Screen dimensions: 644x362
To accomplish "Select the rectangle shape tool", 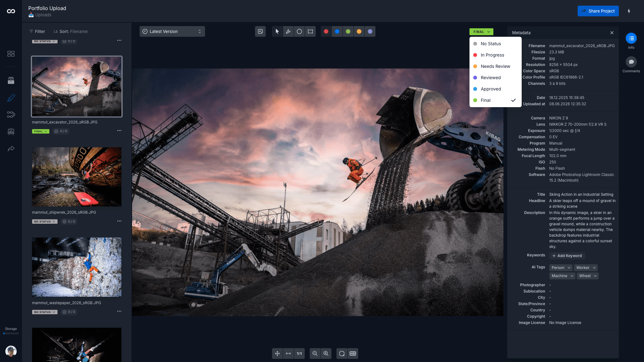I will [x=310, y=31].
